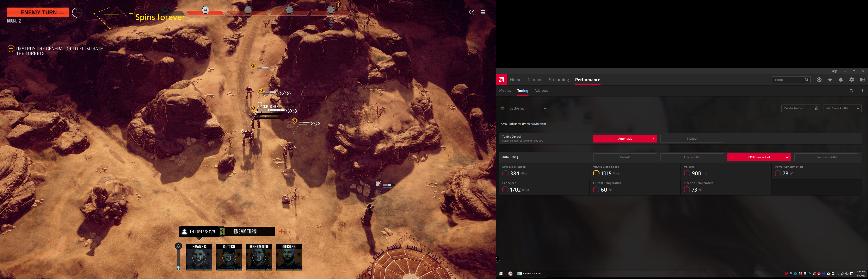Click the AMD logo in Radeon Software

[501, 80]
